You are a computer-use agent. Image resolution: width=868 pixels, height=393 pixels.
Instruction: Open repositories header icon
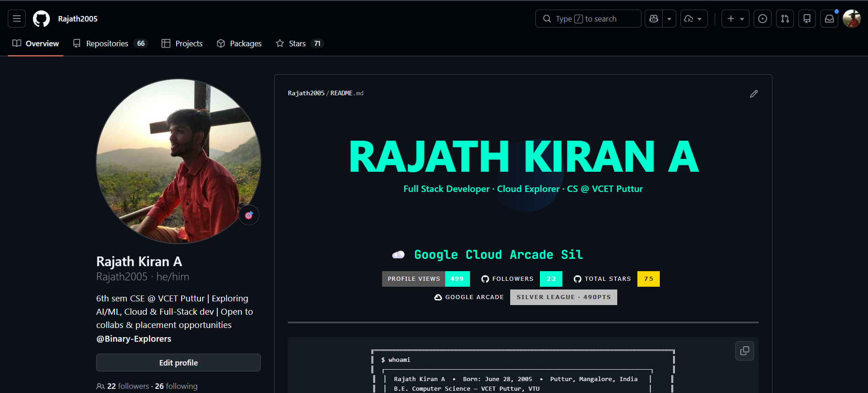click(807, 19)
